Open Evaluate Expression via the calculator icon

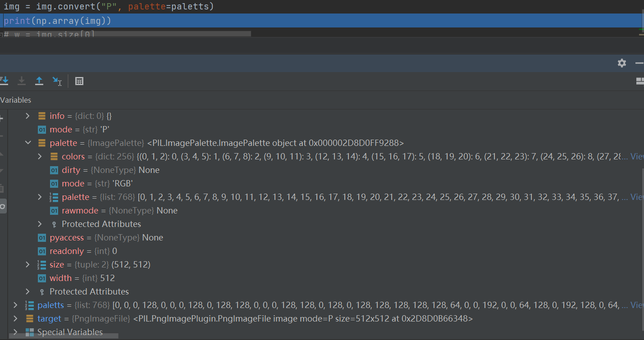(x=79, y=81)
